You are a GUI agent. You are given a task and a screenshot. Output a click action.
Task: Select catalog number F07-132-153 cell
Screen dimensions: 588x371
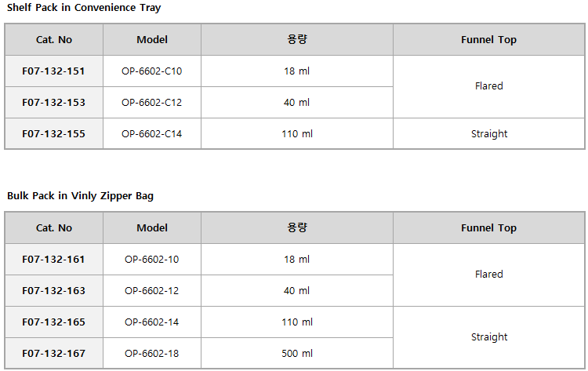pos(53,103)
